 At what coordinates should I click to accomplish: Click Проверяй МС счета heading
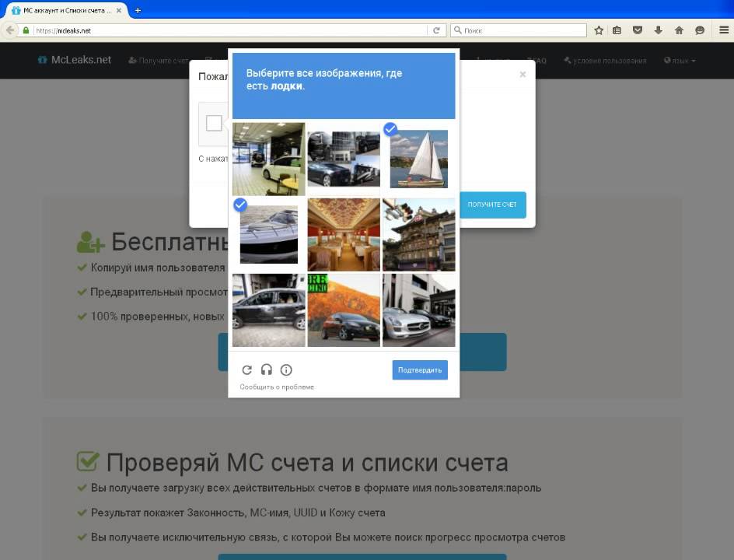click(306, 463)
